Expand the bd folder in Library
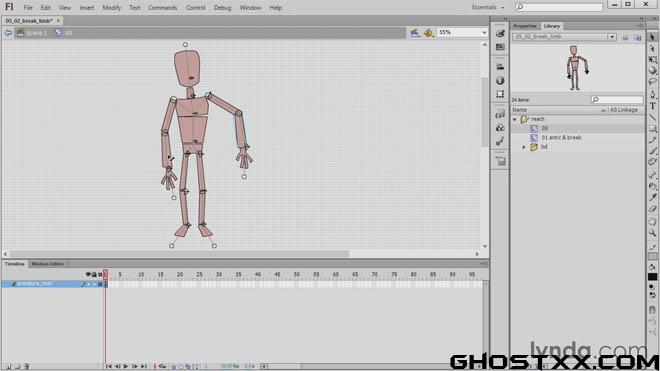The image size is (660, 371). click(x=524, y=147)
